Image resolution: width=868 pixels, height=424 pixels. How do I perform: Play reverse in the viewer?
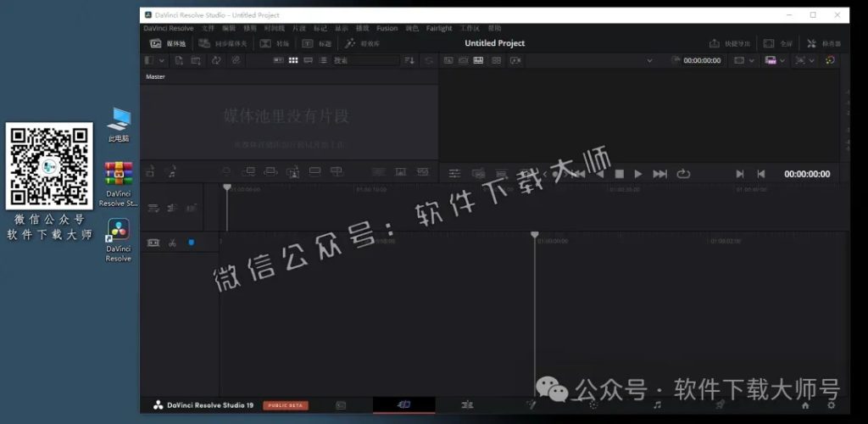pos(599,174)
